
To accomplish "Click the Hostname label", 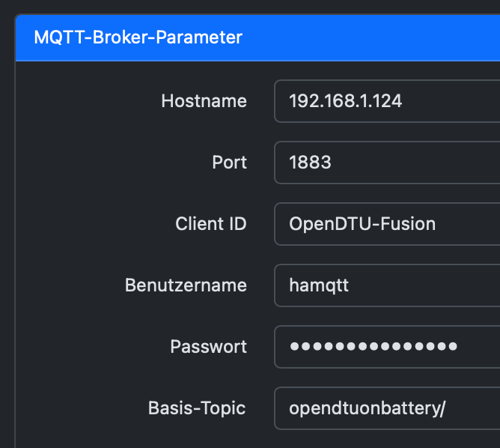I will (204, 101).
